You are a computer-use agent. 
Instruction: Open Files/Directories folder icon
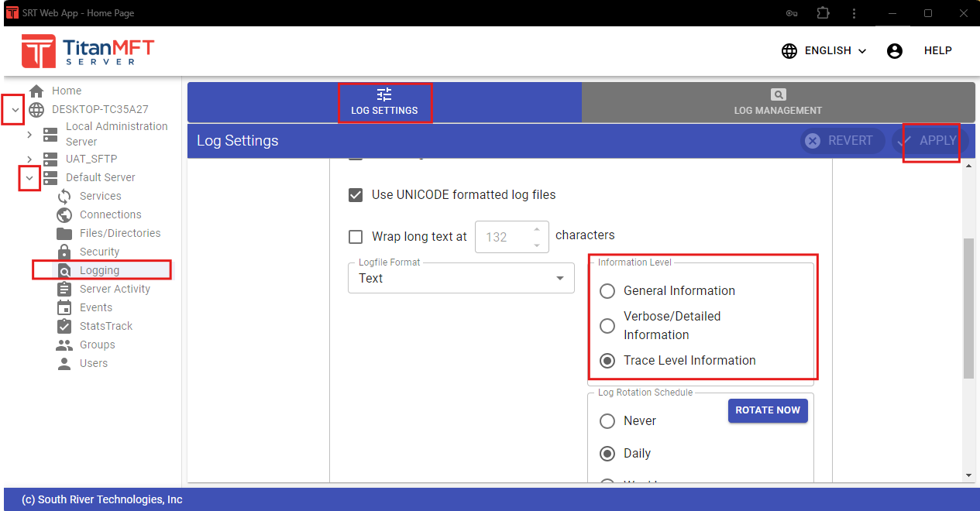[x=65, y=233]
